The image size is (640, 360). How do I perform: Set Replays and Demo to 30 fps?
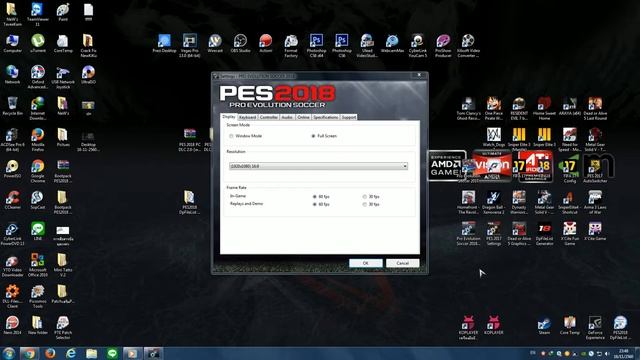[364, 204]
